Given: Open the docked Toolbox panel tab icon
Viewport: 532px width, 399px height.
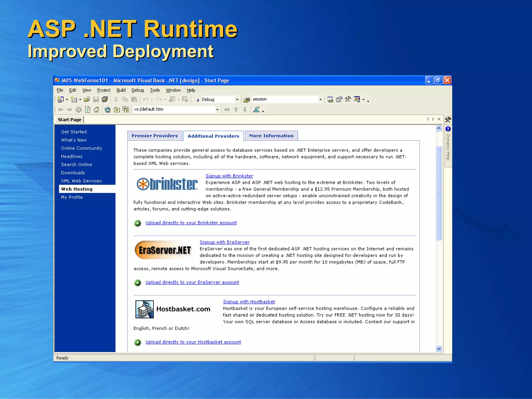Looking at the screenshot, I should pyautogui.click(x=448, y=120).
